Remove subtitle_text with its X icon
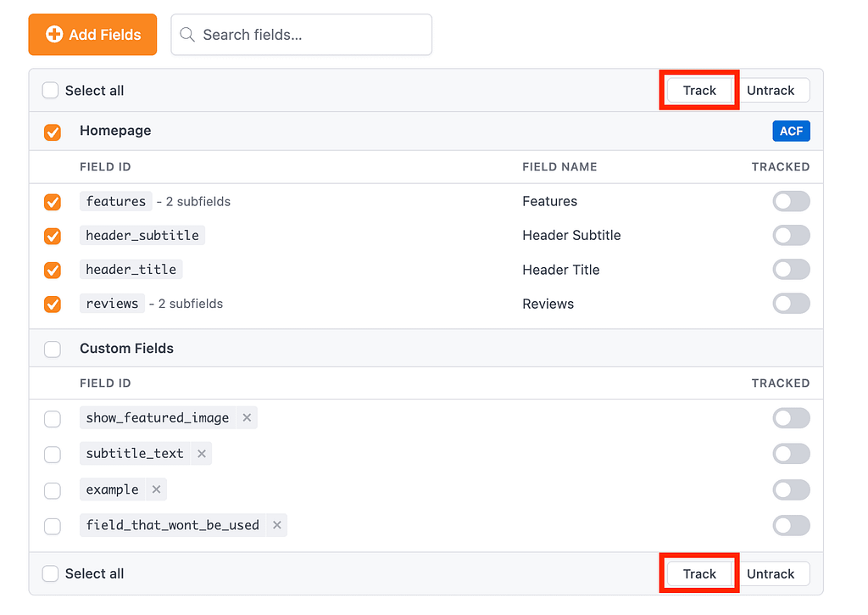 pyautogui.click(x=202, y=453)
